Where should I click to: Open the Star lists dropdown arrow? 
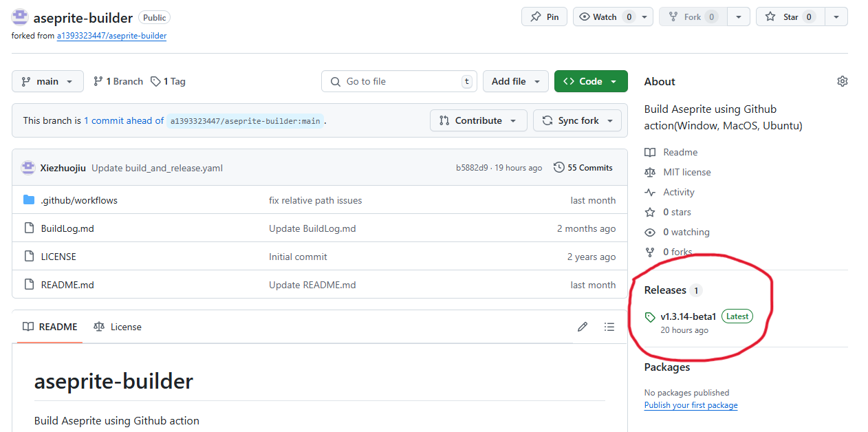click(x=836, y=17)
